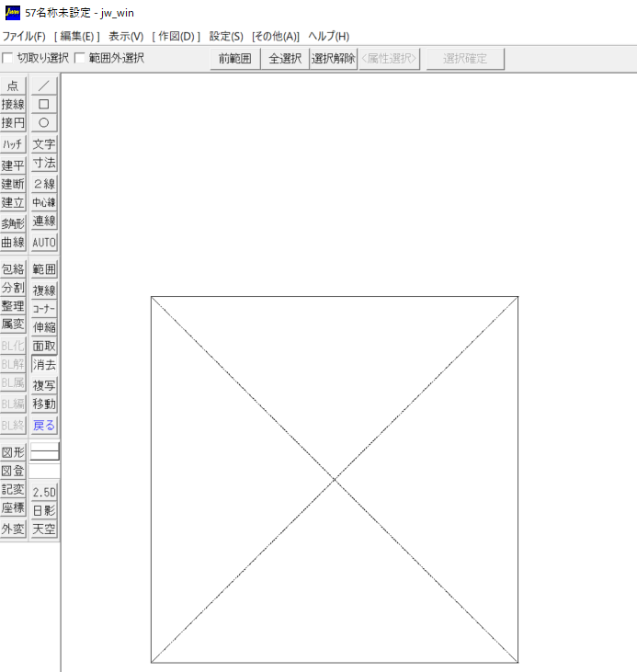Open the 設定(S) menu
Viewport: 637px width, 672px height.
point(226,37)
